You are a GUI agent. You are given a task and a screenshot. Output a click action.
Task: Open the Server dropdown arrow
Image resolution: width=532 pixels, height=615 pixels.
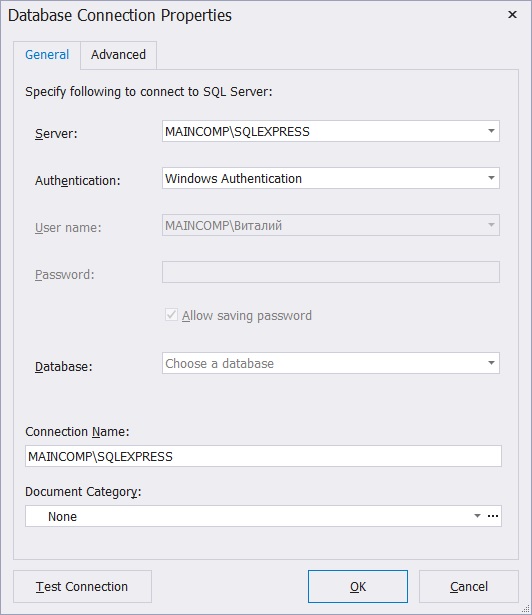tap(491, 131)
